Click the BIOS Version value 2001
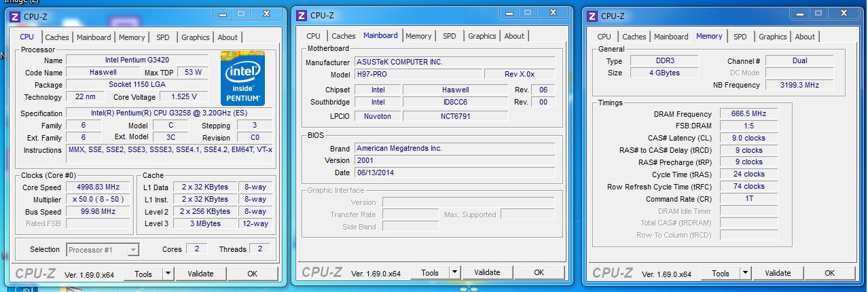 (x=454, y=160)
